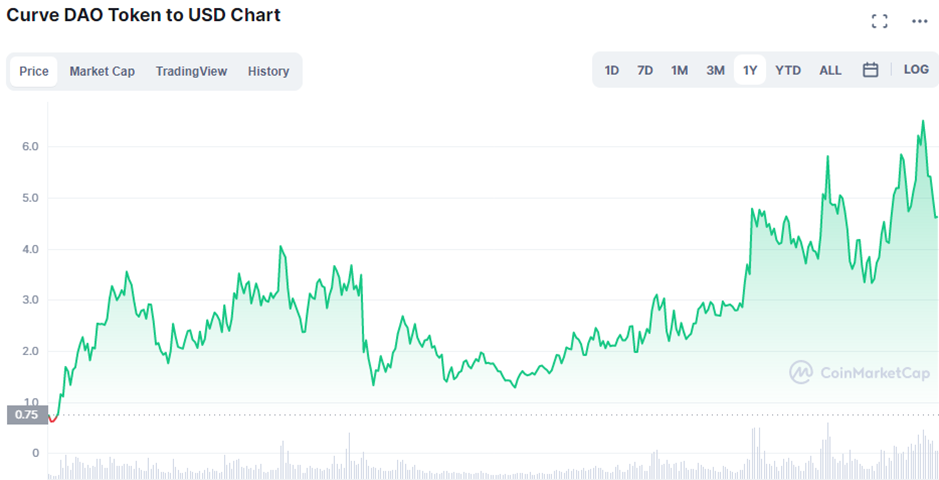Image resolution: width=939 pixels, height=480 pixels.
Task: Switch to the Price tab
Action: tap(34, 72)
